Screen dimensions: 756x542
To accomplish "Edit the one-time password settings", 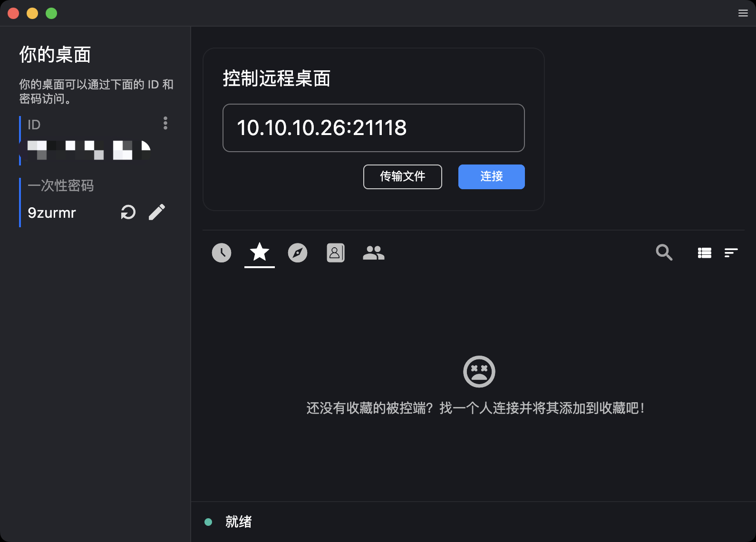I will (x=157, y=212).
